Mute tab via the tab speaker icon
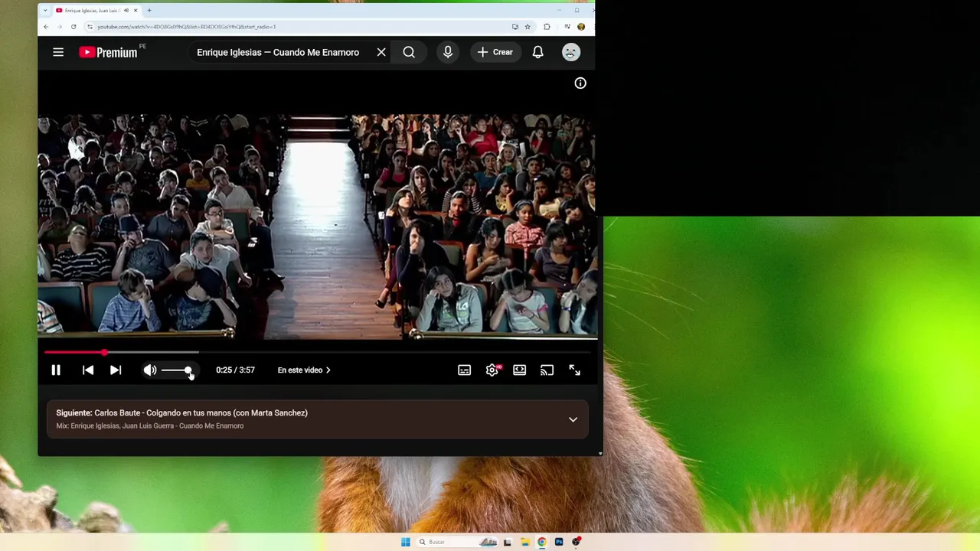 click(x=126, y=11)
